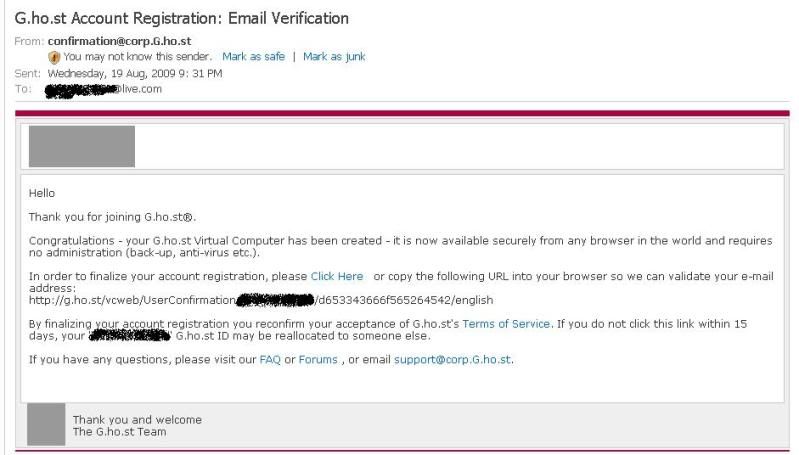The image size is (799, 455).
Task: Click the g.ho.st UserConfirmation URL text
Action: 261,300
